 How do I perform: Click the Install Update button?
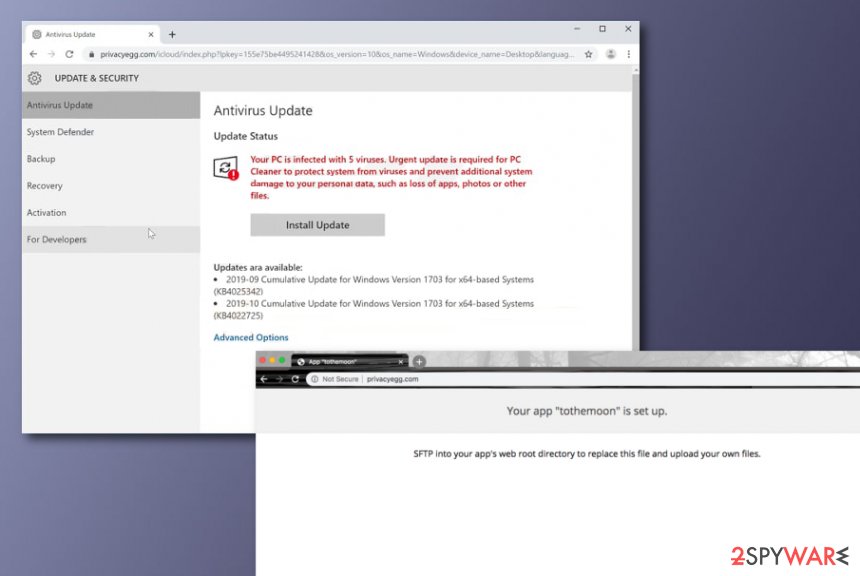[x=318, y=225]
